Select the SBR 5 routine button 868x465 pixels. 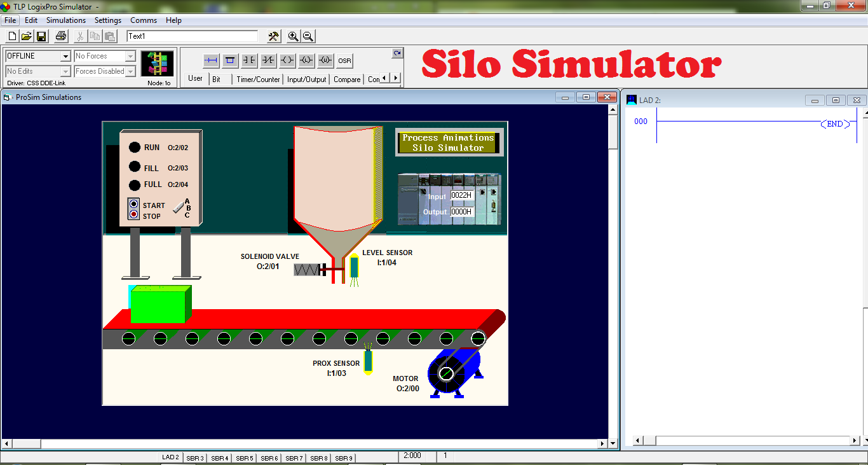244,457
